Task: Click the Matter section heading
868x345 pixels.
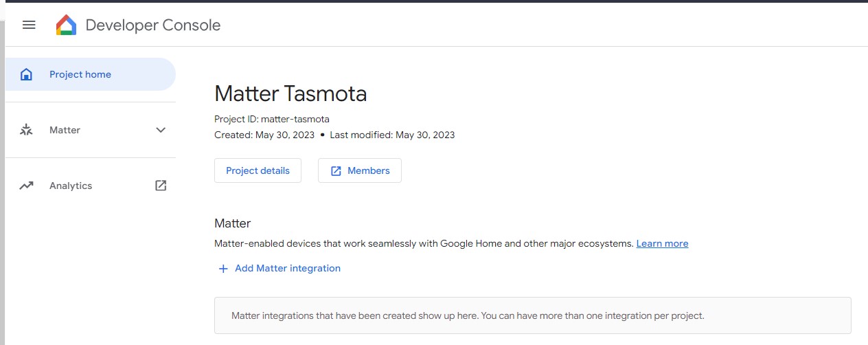Action: tap(233, 223)
